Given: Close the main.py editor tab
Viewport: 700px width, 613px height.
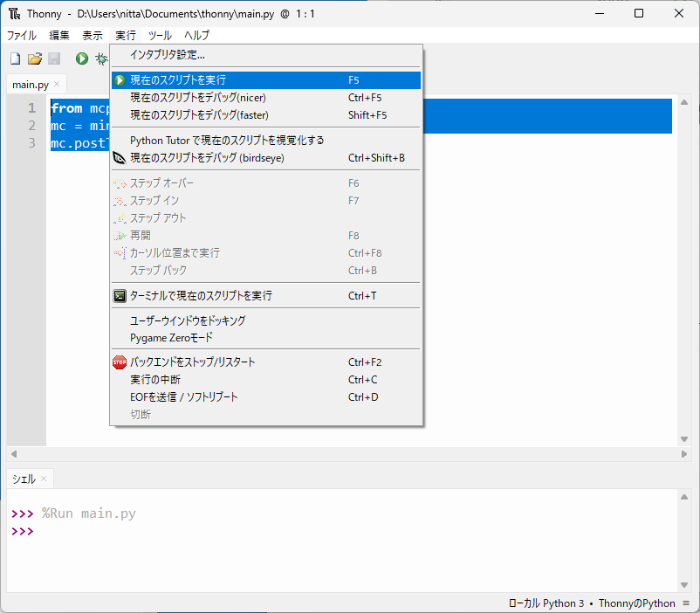Looking at the screenshot, I should point(58,84).
